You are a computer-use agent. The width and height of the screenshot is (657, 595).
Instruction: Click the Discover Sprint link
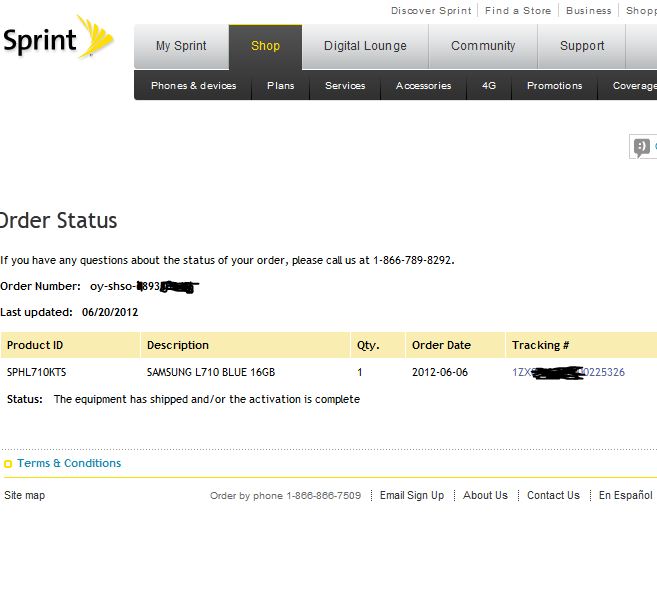(x=431, y=11)
